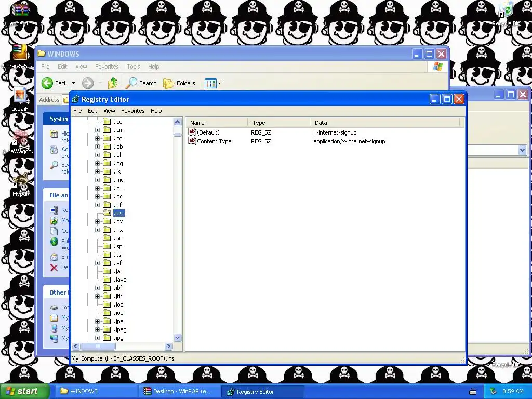Open Tools menu in WINDOWS explorer window
This screenshot has height=399, width=532.
point(134,66)
